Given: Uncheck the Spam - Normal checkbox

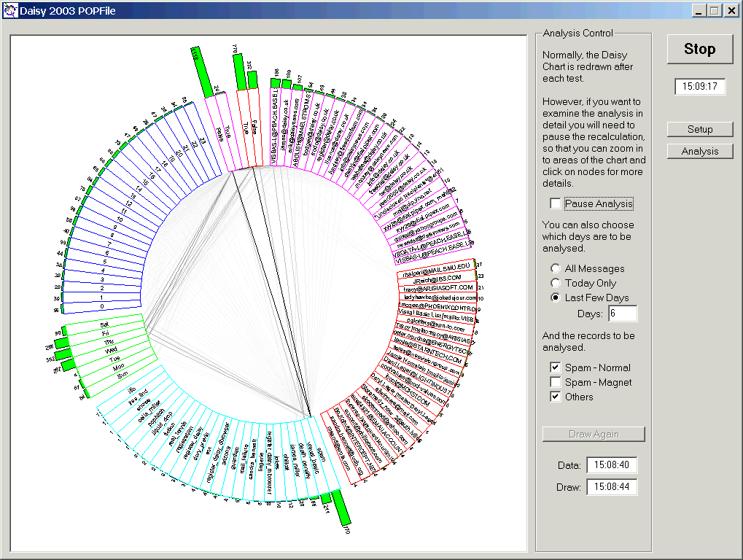Looking at the screenshot, I should tap(556, 367).
